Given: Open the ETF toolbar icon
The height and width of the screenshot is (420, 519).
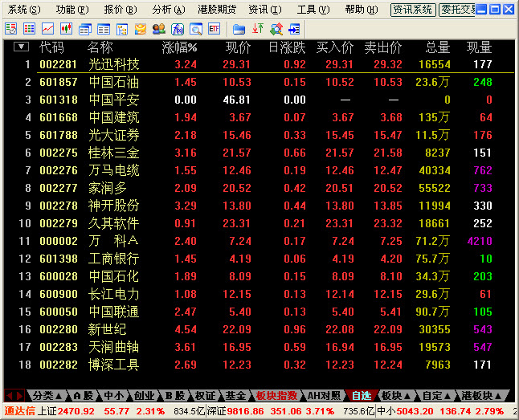Looking at the screenshot, I should pos(215,29).
